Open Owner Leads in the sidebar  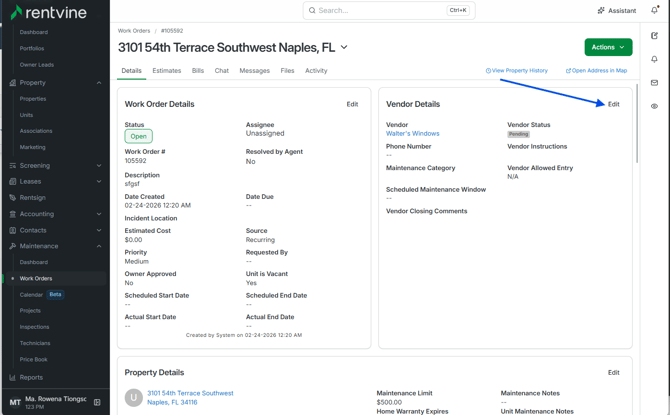tap(37, 65)
